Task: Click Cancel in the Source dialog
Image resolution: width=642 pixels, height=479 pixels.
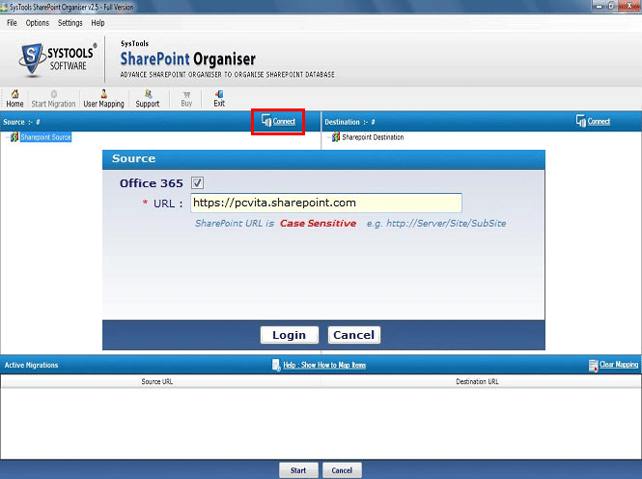Action: [354, 335]
